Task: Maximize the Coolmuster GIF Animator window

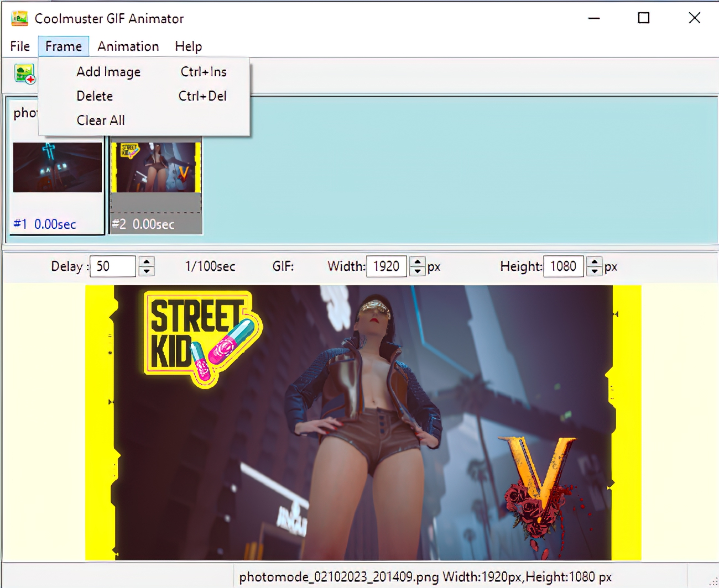Action: click(644, 18)
